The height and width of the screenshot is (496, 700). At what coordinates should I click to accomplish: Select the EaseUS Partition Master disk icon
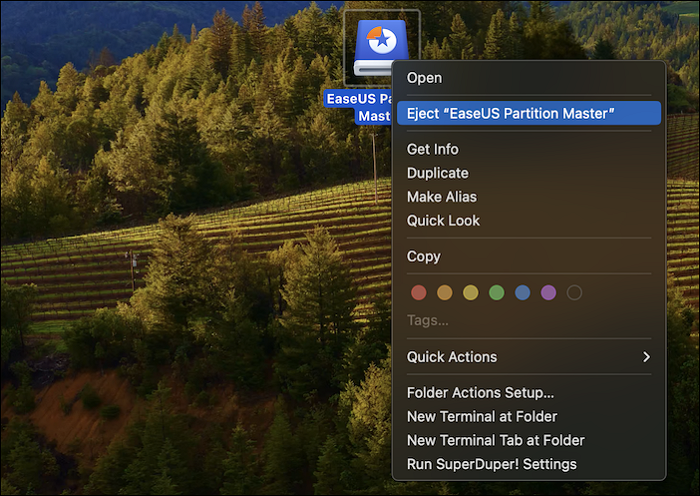(x=381, y=46)
